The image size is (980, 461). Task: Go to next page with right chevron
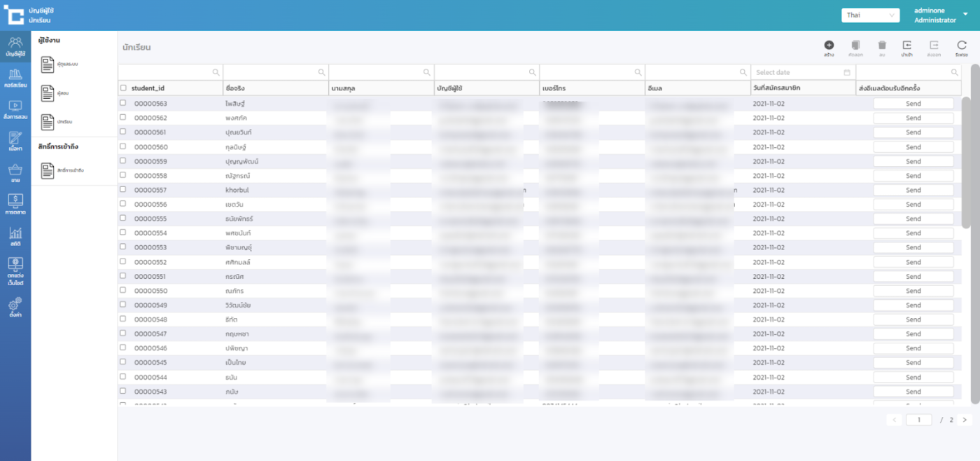coord(965,420)
